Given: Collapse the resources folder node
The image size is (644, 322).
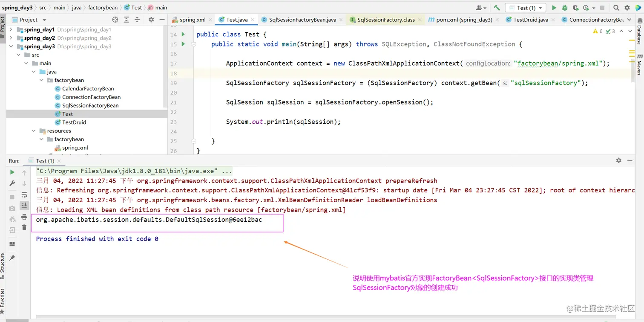Looking at the screenshot, I should pyautogui.click(x=34, y=131).
